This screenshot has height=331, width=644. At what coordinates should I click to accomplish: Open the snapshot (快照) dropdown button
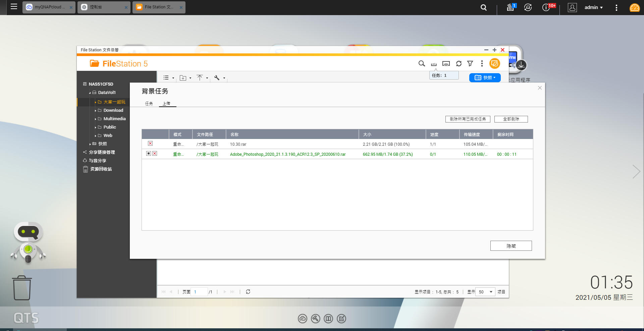coord(485,78)
